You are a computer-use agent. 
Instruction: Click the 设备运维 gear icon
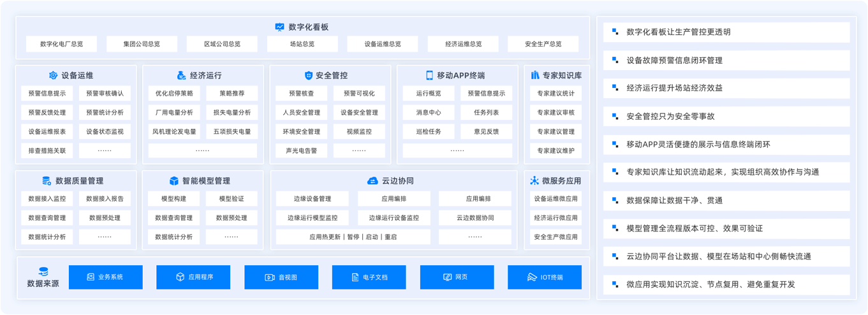pos(54,75)
